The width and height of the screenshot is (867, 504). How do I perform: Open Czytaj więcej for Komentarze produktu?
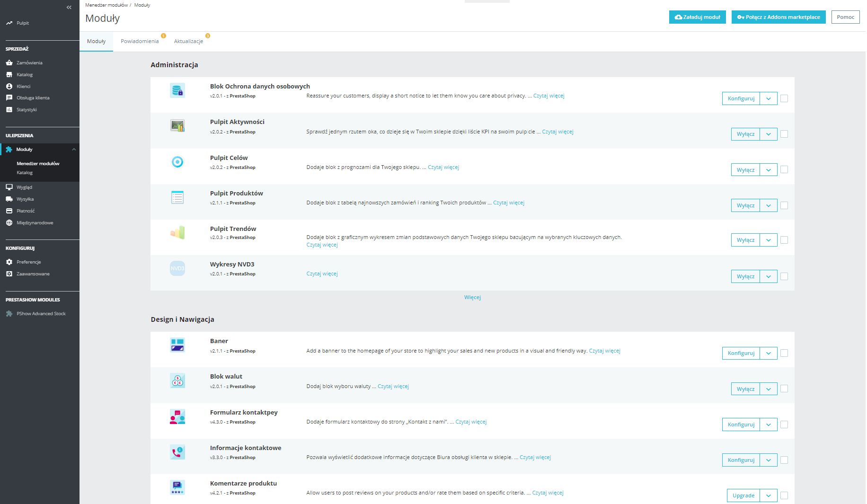[x=548, y=493]
